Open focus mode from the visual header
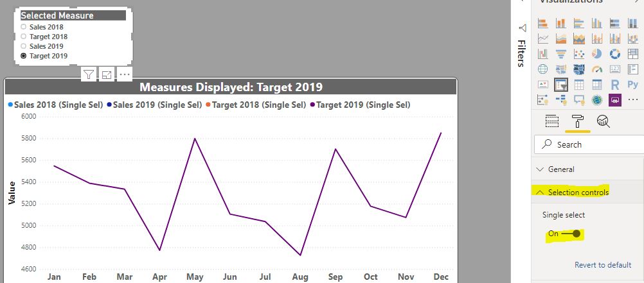644x283 pixels. click(107, 74)
